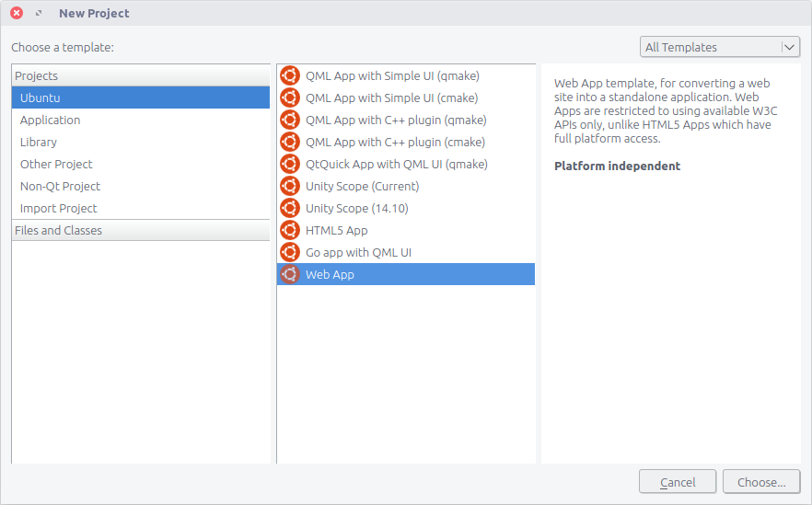The image size is (812, 505).
Task: Open the All Templates dropdown
Action: click(x=720, y=47)
